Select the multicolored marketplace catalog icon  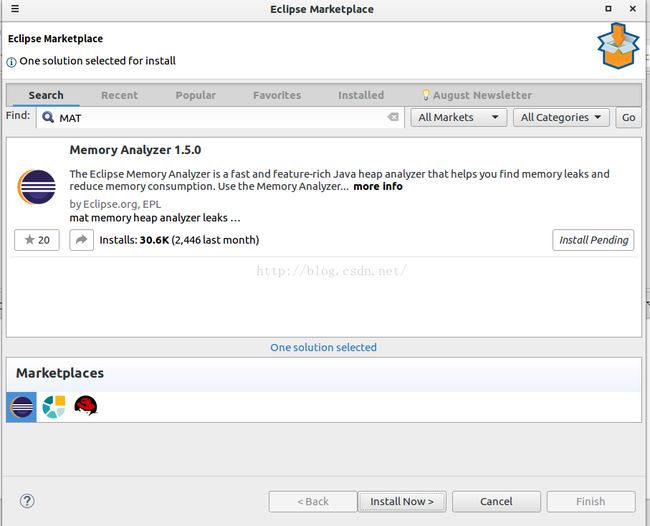pos(54,407)
